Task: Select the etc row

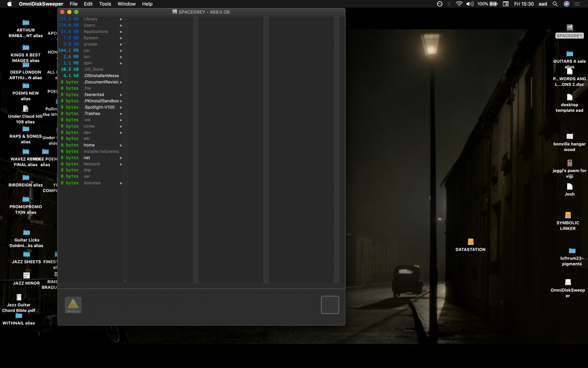Action: 90,138
